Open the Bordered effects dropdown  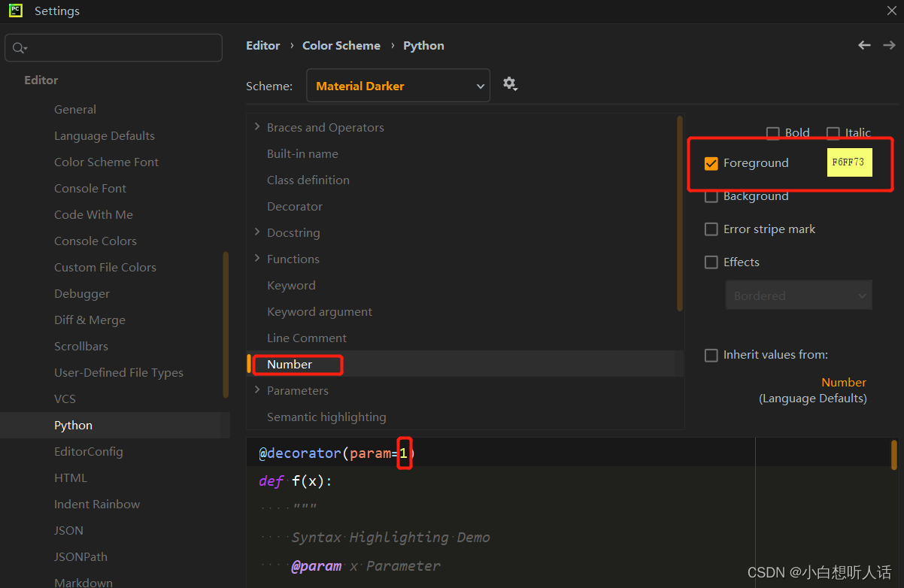799,296
